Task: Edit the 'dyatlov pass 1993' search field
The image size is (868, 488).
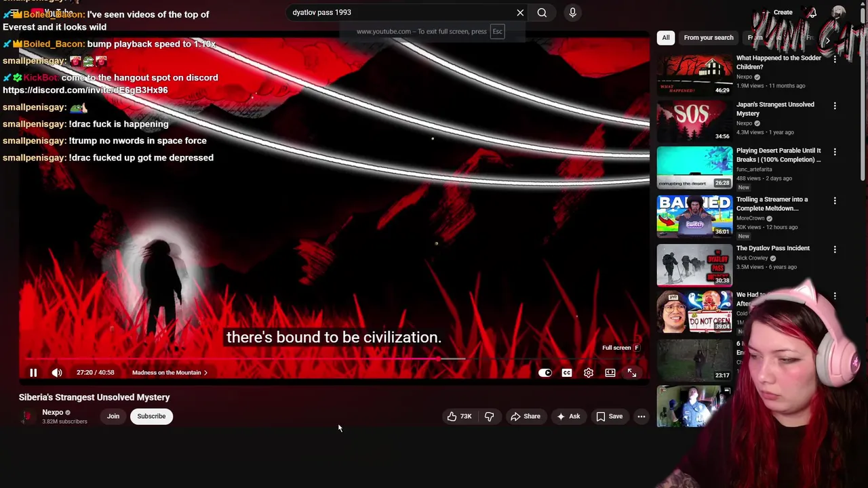Action: [x=400, y=12]
